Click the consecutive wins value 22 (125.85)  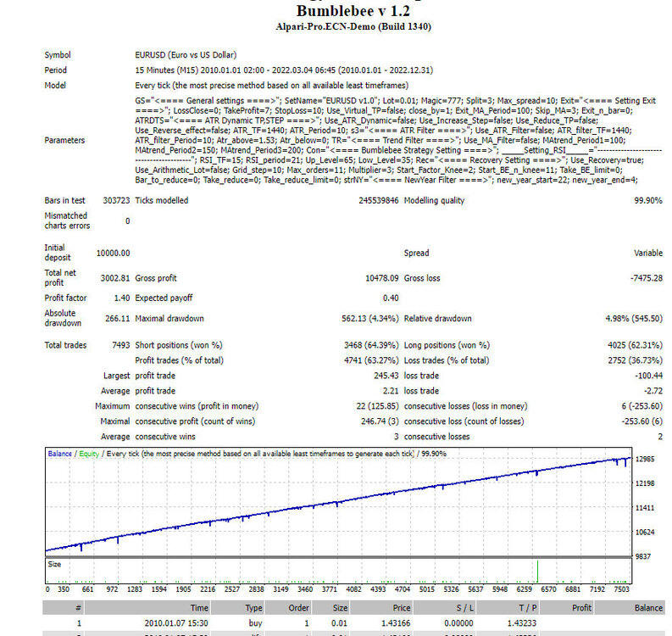pos(378,405)
